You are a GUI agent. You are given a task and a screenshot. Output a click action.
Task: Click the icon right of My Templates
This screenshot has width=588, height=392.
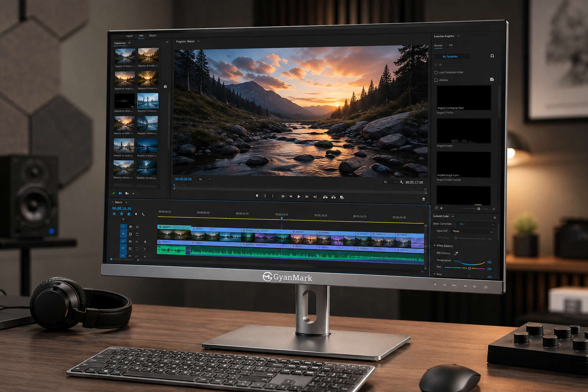click(x=492, y=56)
